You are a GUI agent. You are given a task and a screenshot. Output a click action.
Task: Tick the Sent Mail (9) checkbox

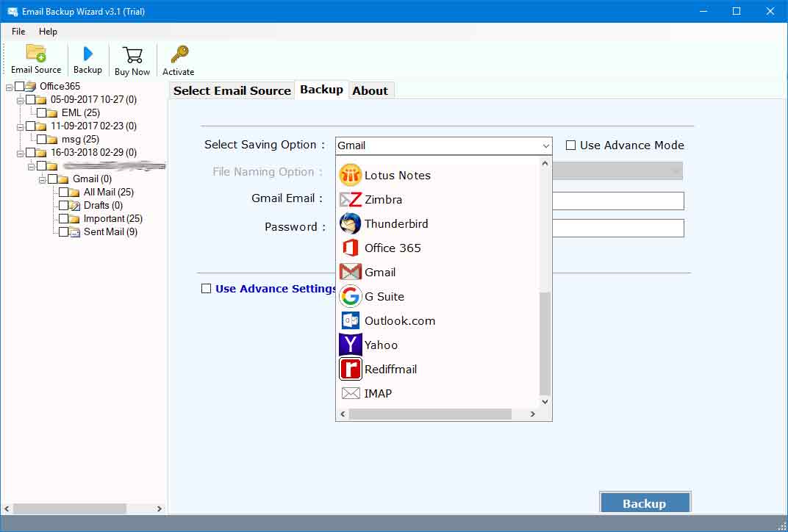click(64, 231)
